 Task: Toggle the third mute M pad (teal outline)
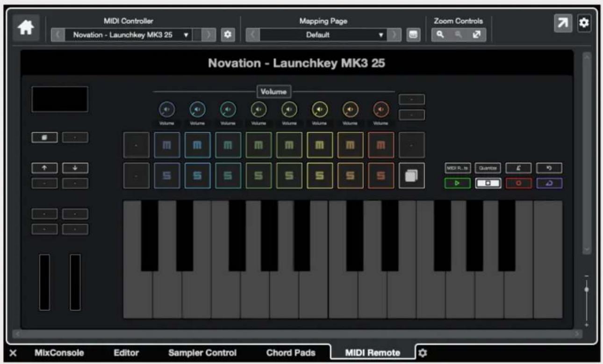point(228,145)
